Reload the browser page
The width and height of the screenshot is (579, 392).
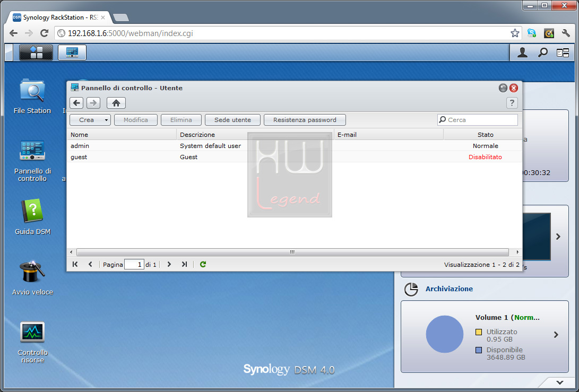44,33
